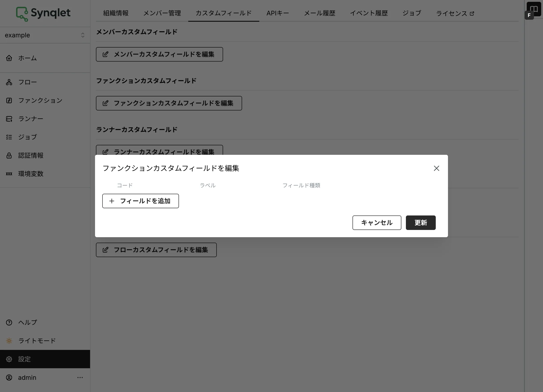Click the dialog title ファンクションカスタムフィールドを編集
Viewport: 543px width, 392px height.
coord(171,168)
